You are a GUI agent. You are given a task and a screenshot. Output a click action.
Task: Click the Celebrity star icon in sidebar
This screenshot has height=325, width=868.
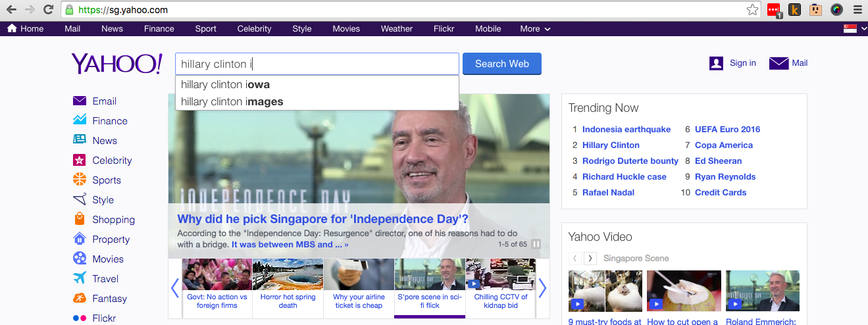(x=80, y=160)
